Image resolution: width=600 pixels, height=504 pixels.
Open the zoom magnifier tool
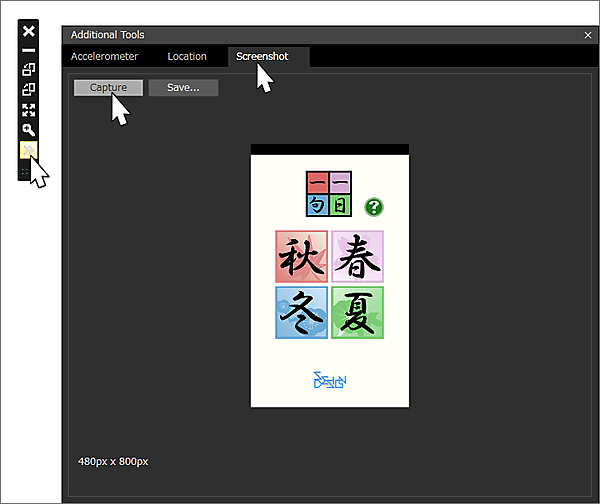click(28, 130)
